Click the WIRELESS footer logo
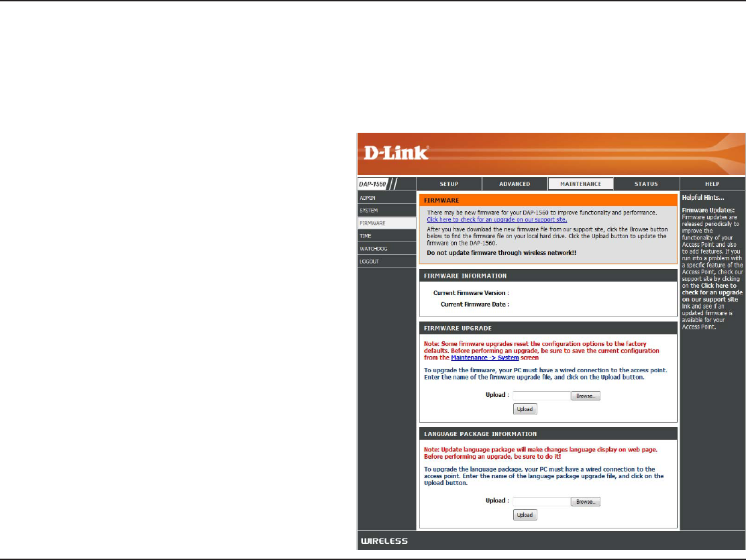746x560 pixels. [384, 541]
